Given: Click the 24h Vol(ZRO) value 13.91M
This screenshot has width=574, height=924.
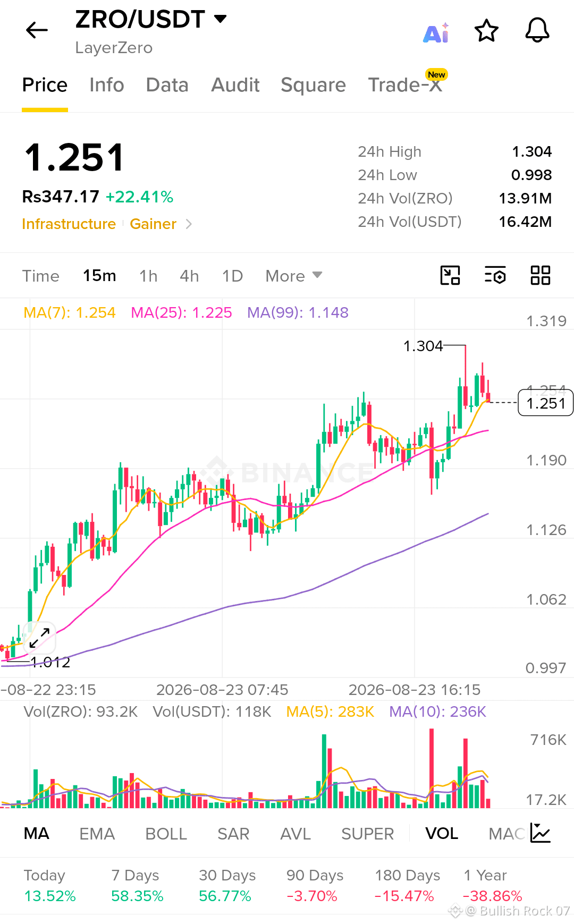Looking at the screenshot, I should click(x=525, y=199).
